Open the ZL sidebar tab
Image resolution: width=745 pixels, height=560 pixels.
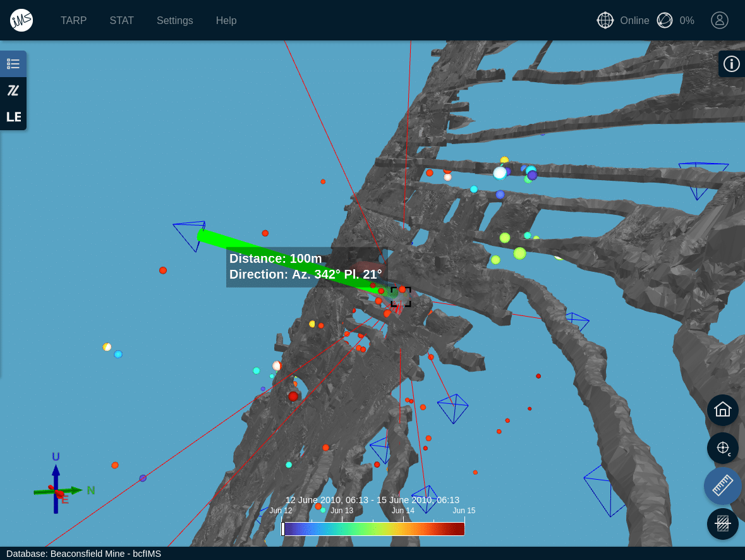13,90
